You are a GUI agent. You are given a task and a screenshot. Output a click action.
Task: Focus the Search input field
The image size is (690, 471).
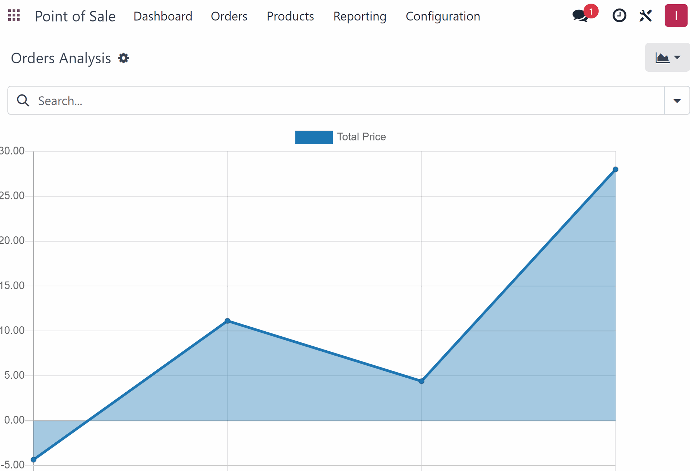[348, 101]
